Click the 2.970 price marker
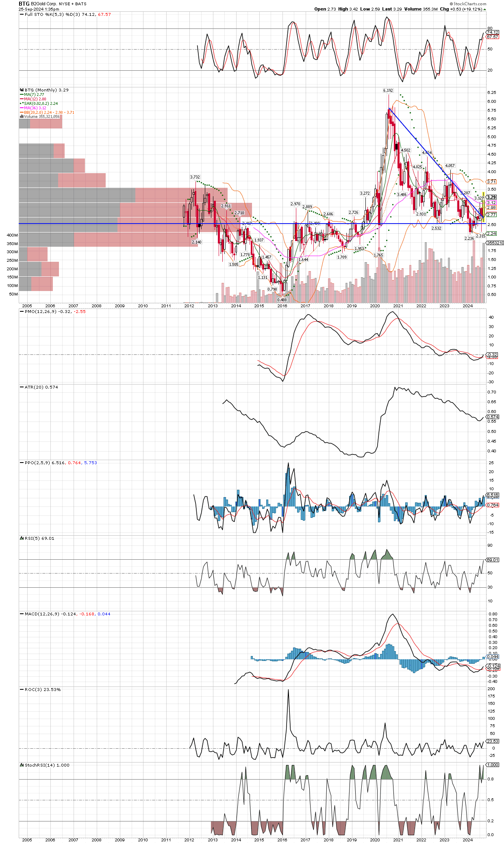Image resolution: width=504 pixels, height=843 pixels. [295, 204]
